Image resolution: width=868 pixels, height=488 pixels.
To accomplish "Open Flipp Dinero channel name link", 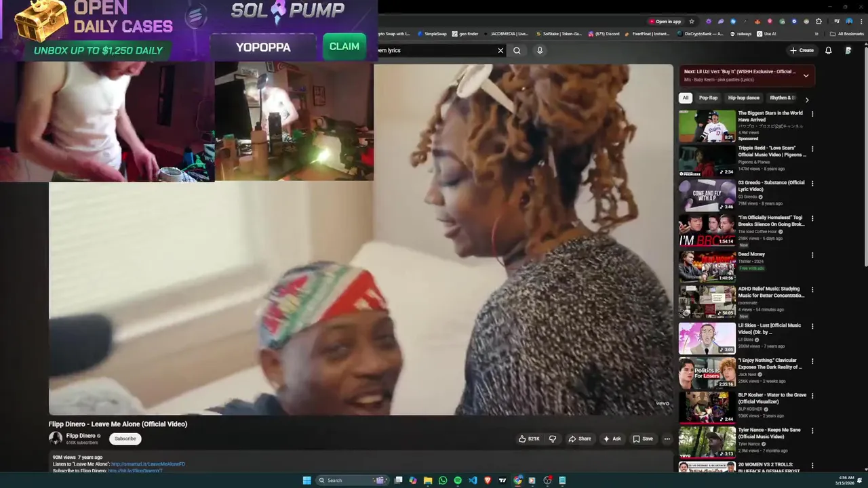I will click(x=81, y=436).
